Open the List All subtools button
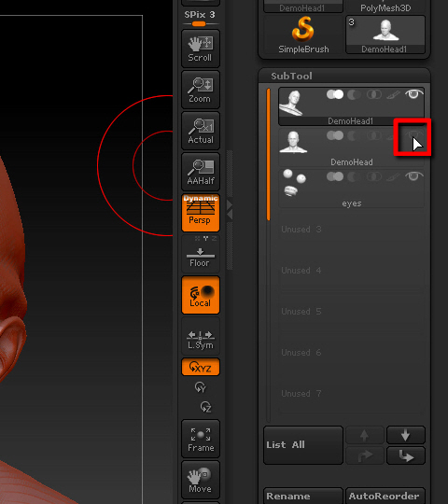Image resolution: width=448 pixels, height=504 pixels. tap(303, 445)
